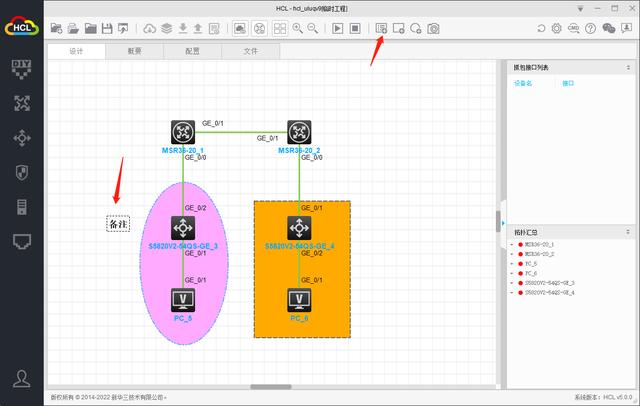Click the export project icon
Viewport: 640px width, 406px height.
pos(123,28)
